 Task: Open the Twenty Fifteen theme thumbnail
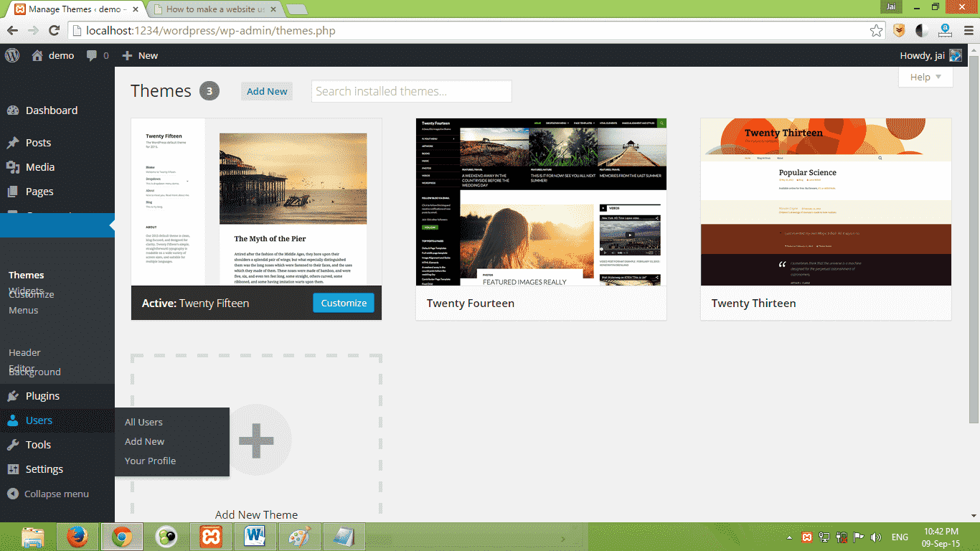click(256, 202)
